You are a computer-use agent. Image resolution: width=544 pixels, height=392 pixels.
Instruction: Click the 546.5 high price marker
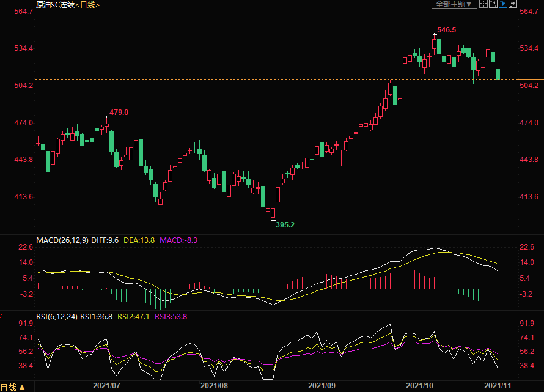click(x=446, y=29)
